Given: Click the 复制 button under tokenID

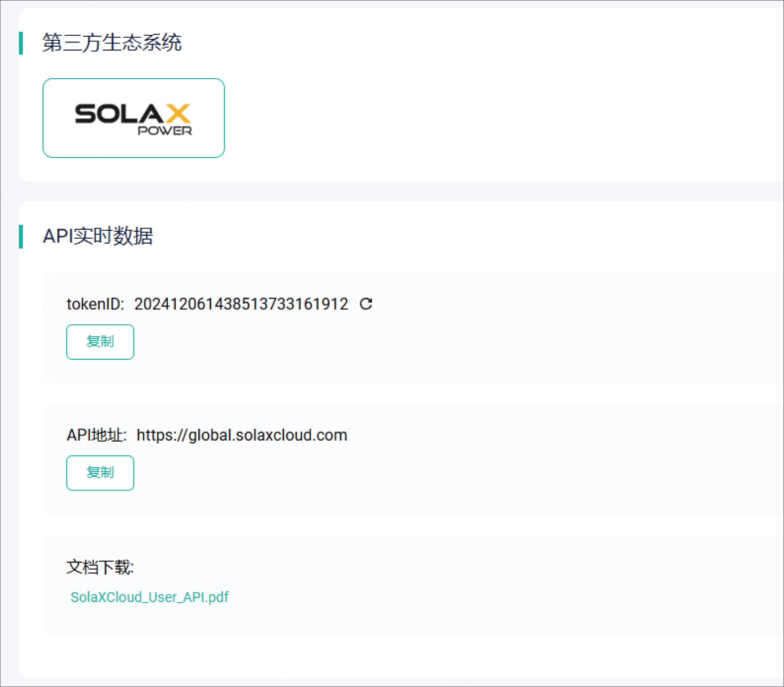Looking at the screenshot, I should coord(100,342).
